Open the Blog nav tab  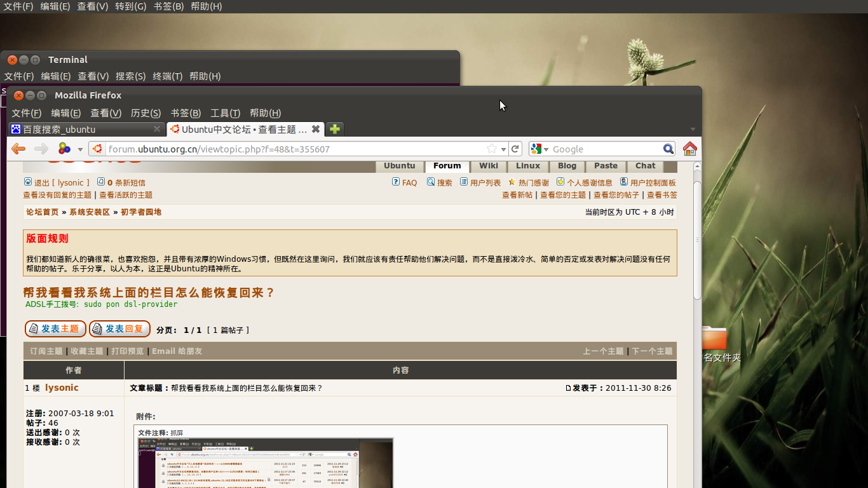click(567, 166)
